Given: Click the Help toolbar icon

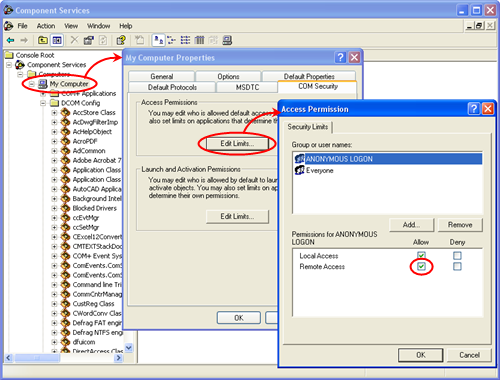Looking at the screenshot, I should (121, 40).
